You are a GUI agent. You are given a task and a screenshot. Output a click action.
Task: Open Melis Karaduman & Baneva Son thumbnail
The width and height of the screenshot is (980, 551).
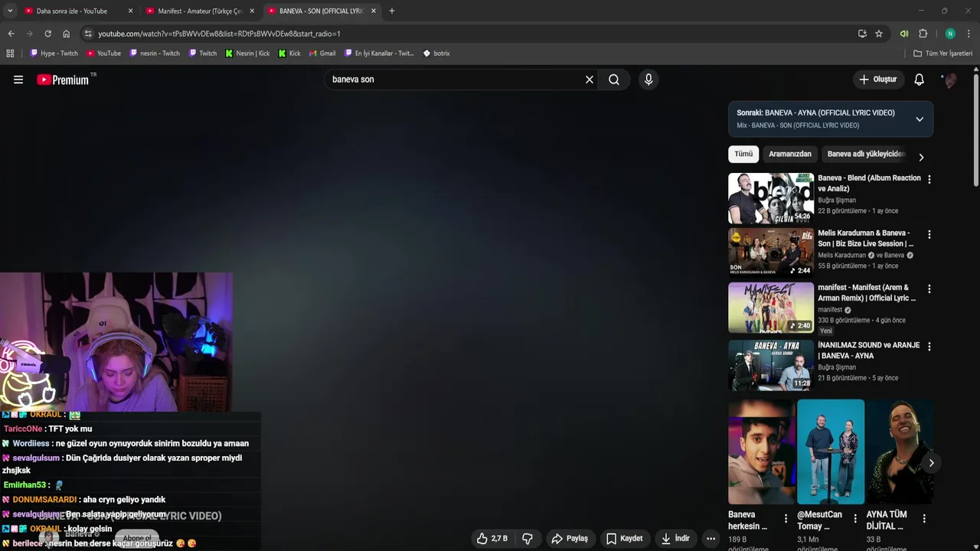(x=771, y=252)
